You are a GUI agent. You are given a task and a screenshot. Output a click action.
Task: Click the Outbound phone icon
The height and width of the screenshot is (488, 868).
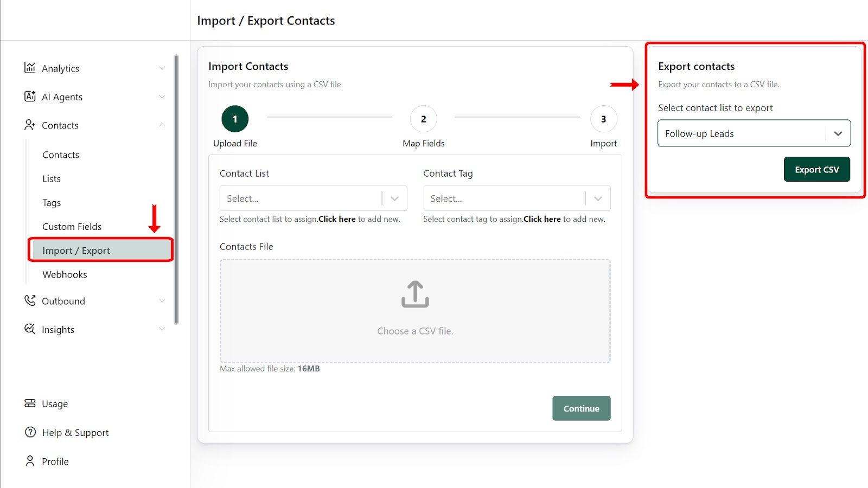(30, 300)
